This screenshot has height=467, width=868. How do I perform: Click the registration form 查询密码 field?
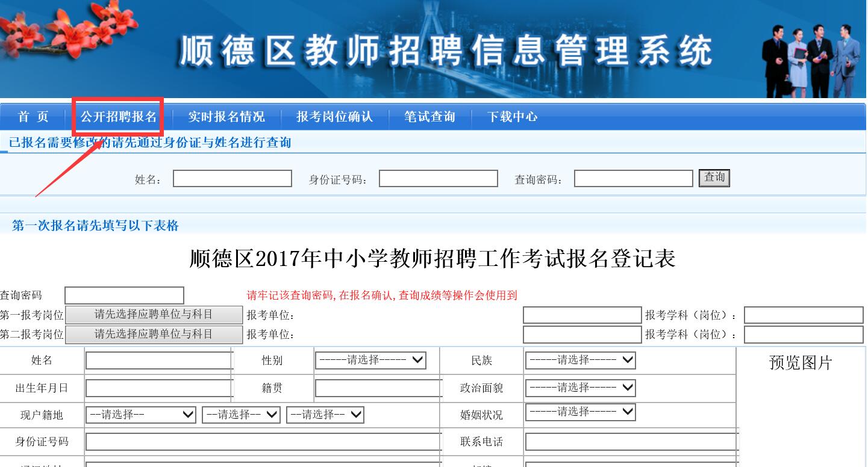[124, 295]
